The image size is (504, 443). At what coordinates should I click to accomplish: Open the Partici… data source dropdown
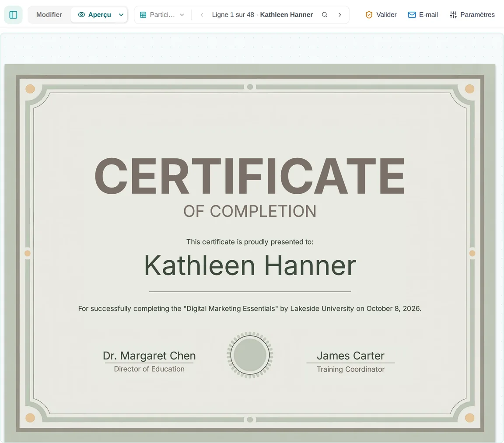[162, 15]
